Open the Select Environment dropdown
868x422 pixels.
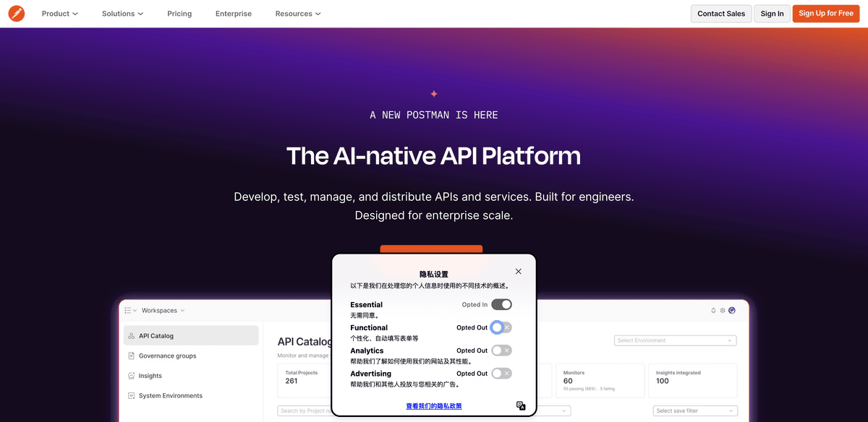[675, 340]
